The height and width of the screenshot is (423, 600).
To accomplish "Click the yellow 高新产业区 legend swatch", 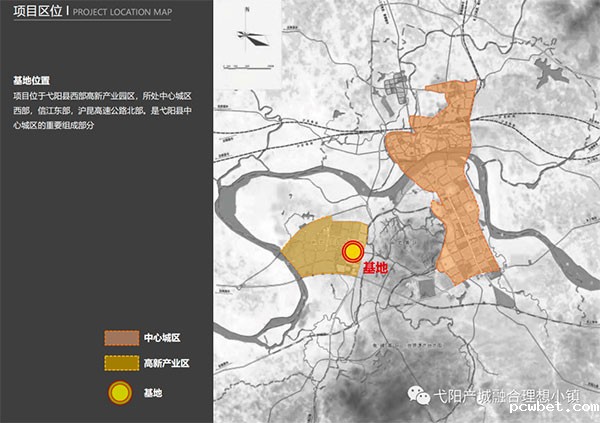I will pyautogui.click(x=120, y=362).
